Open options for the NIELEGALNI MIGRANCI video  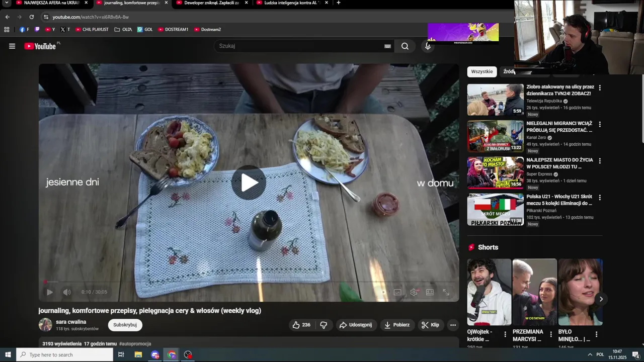point(600,124)
